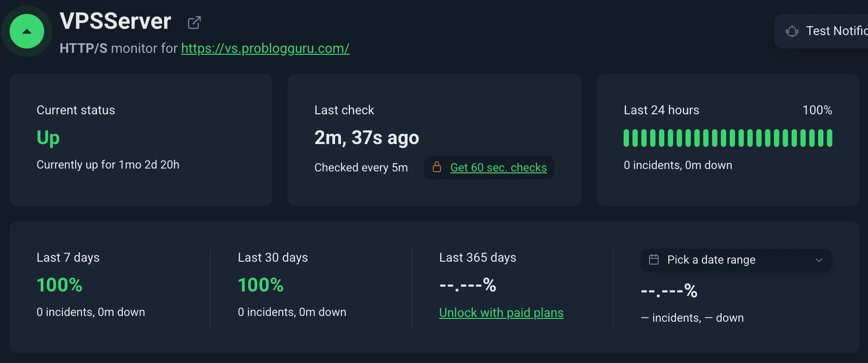Viewport: 868px width, 363px height.
Task: Click the first bar in 24-hour uptime chart
Action: 626,138
